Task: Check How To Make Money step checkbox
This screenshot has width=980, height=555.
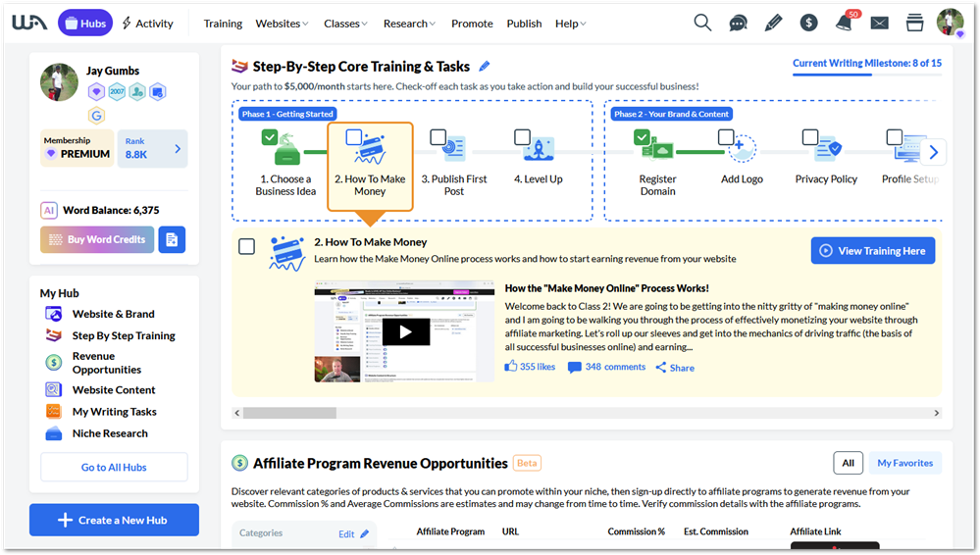Action: pos(354,137)
